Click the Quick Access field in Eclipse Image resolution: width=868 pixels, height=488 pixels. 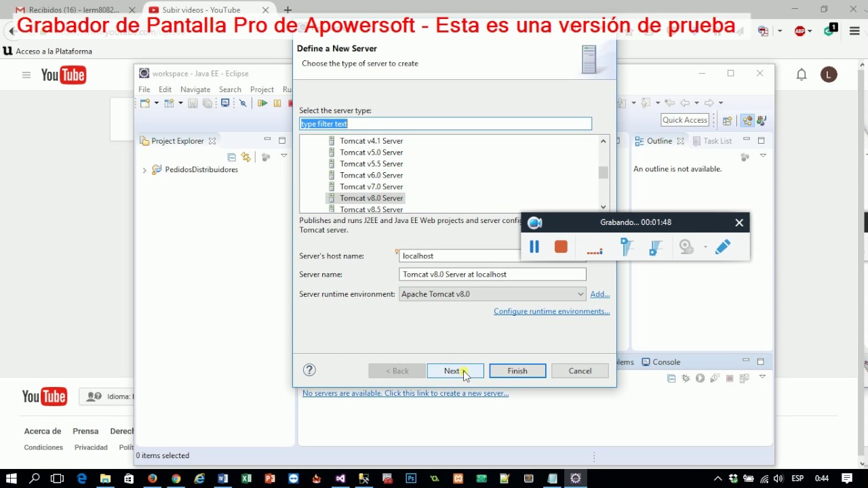(x=685, y=120)
